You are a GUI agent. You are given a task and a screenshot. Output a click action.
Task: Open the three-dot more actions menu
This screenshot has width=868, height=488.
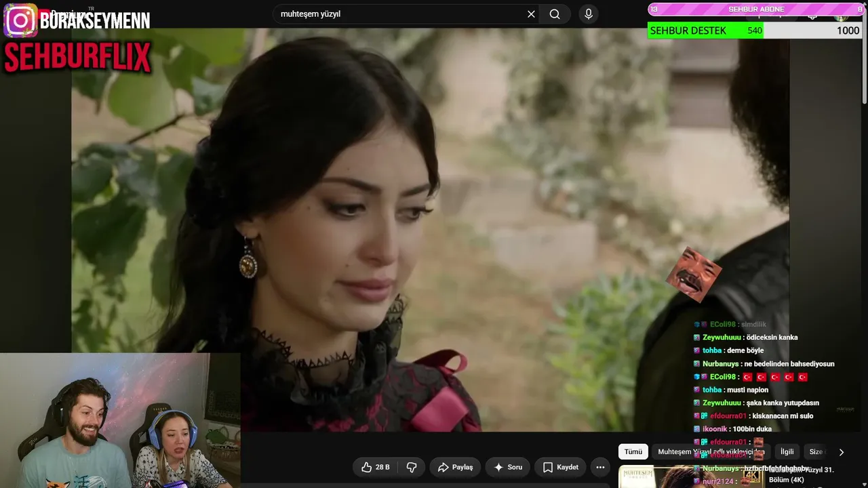(x=600, y=467)
